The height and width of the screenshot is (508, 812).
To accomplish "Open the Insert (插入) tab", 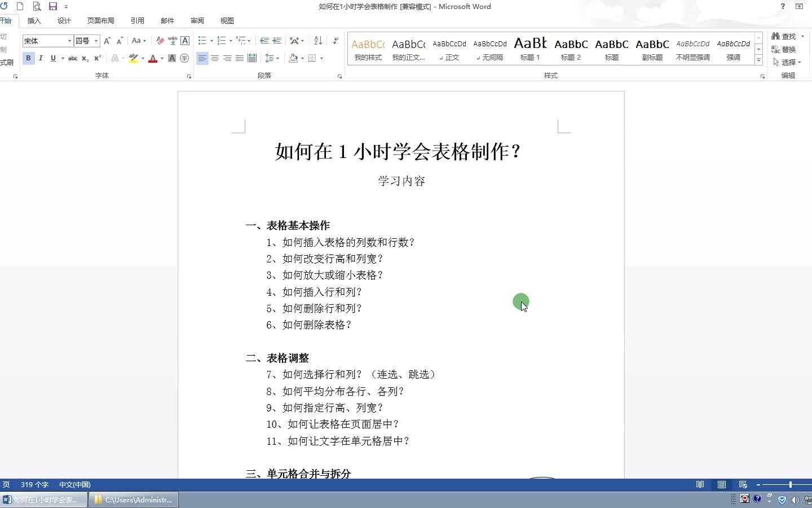I will click(x=34, y=20).
